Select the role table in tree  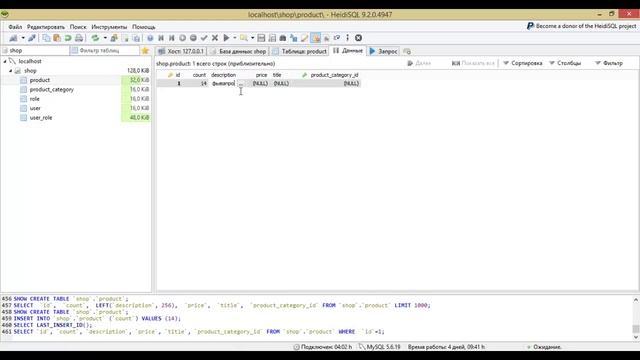point(34,99)
